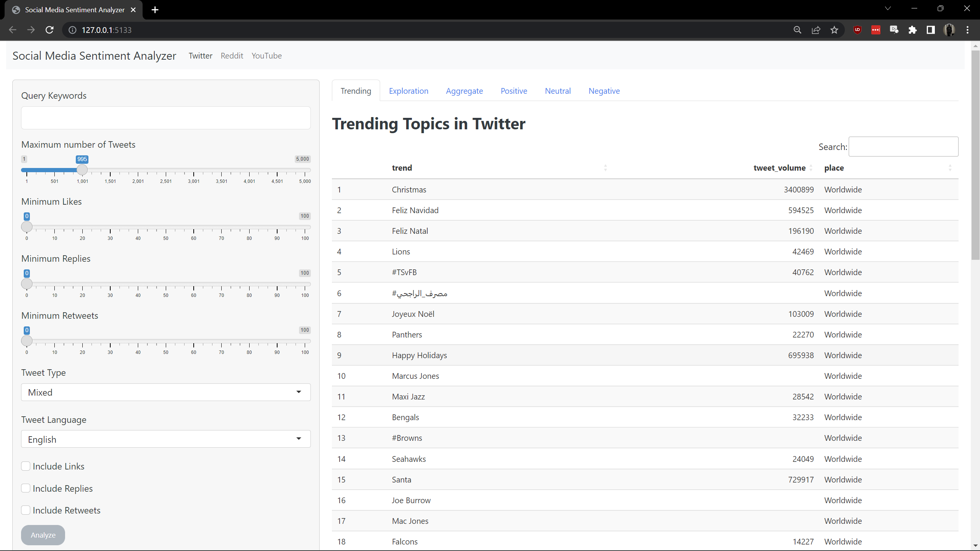980x551 pixels.
Task: Reload the page with the refresh icon
Action: (x=49, y=30)
